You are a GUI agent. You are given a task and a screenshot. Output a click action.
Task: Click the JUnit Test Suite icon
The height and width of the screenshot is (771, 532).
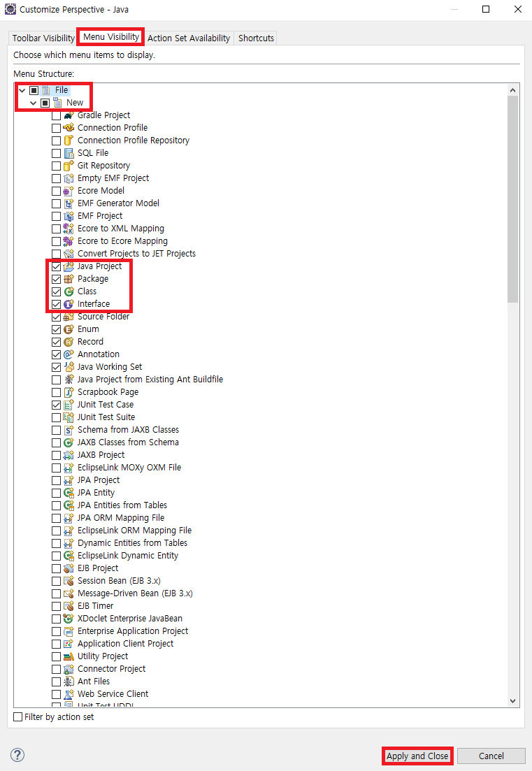point(69,417)
